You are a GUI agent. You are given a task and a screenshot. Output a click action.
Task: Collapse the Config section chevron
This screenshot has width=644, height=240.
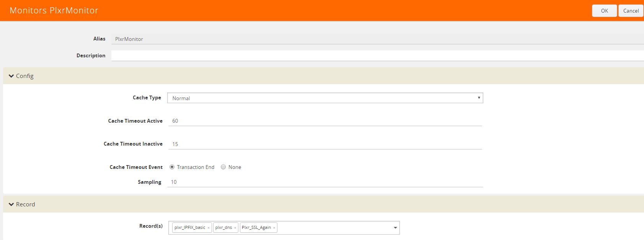pos(11,76)
